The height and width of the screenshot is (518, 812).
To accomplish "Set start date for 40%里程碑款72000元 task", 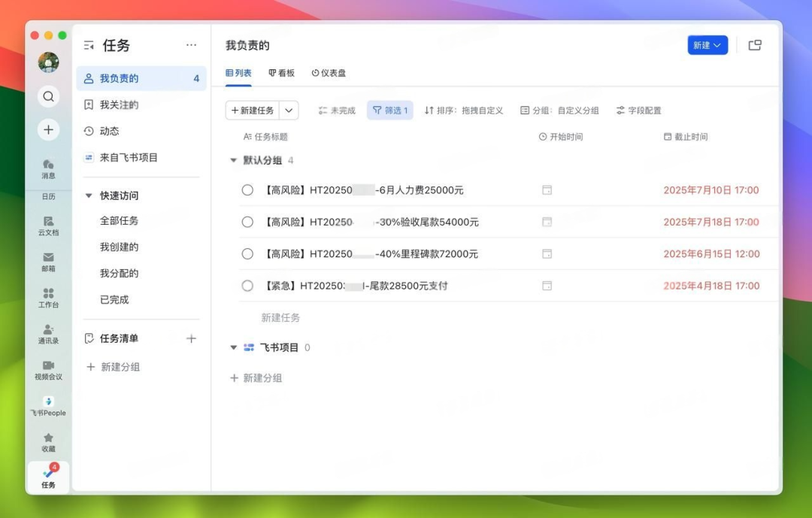I will (x=547, y=254).
